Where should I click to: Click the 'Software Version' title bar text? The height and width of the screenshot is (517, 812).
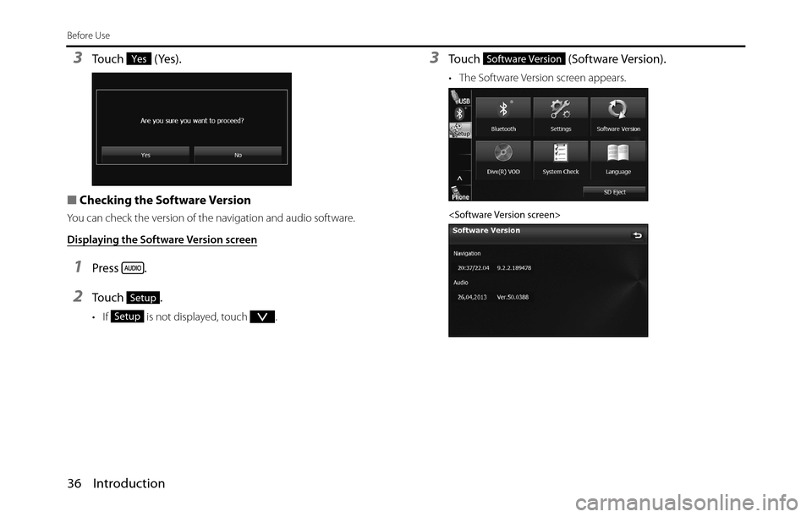click(x=486, y=230)
